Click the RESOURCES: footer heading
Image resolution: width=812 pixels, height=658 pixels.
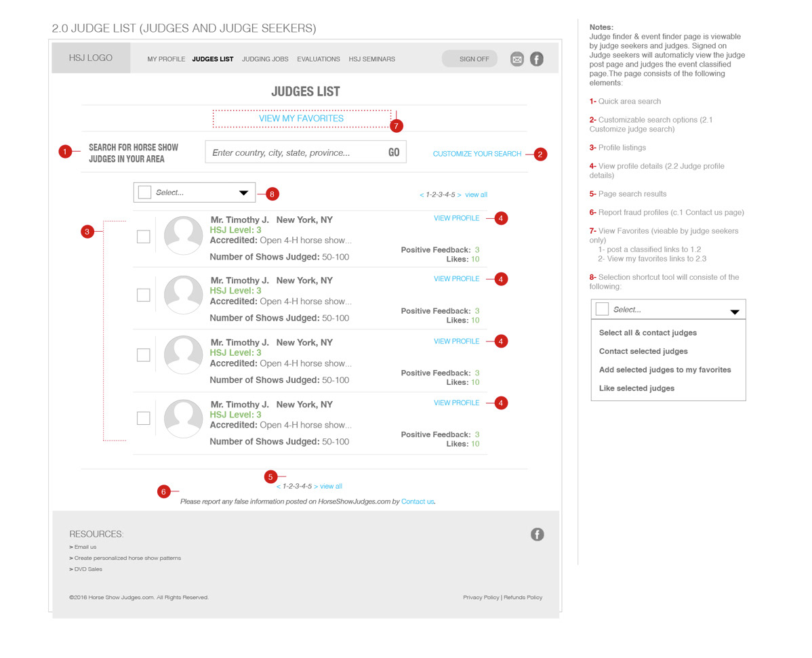96,534
